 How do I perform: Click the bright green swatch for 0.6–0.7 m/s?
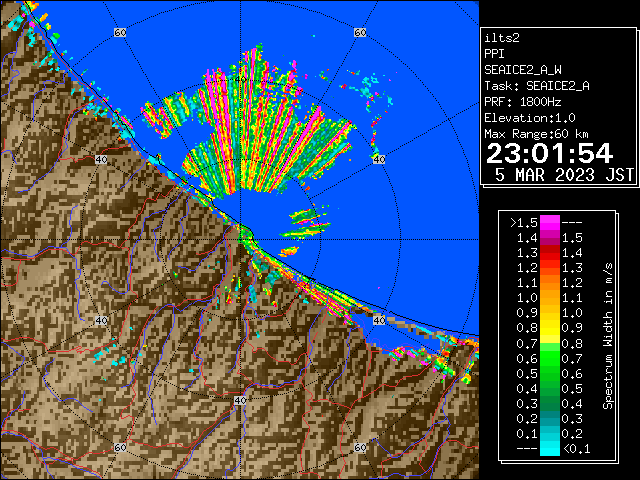click(x=550, y=359)
